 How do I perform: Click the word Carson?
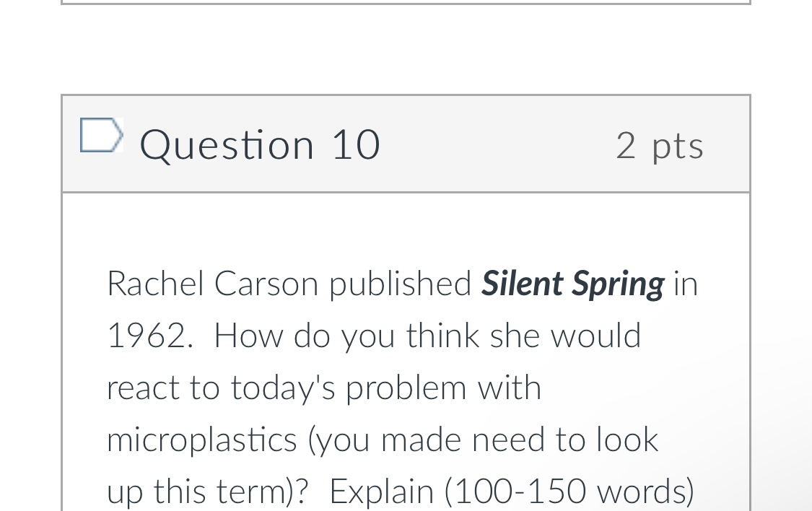coord(266,283)
